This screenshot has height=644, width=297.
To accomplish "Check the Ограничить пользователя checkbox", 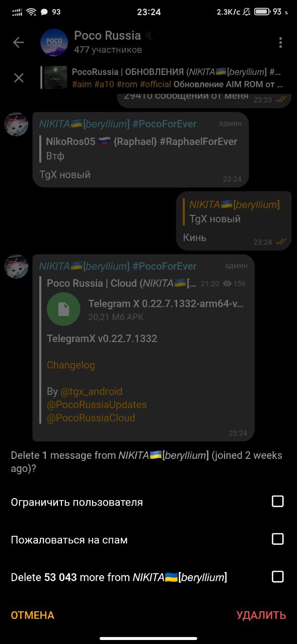I will click(x=278, y=501).
